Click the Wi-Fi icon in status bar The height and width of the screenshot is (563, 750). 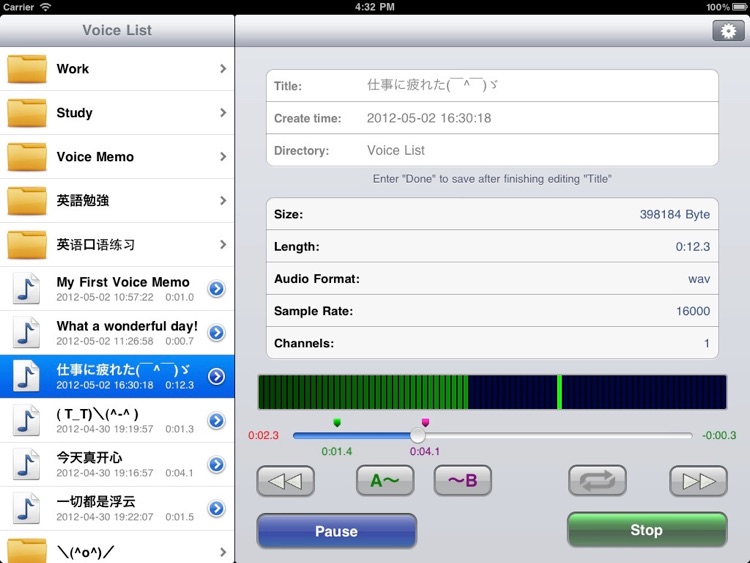(45, 7)
